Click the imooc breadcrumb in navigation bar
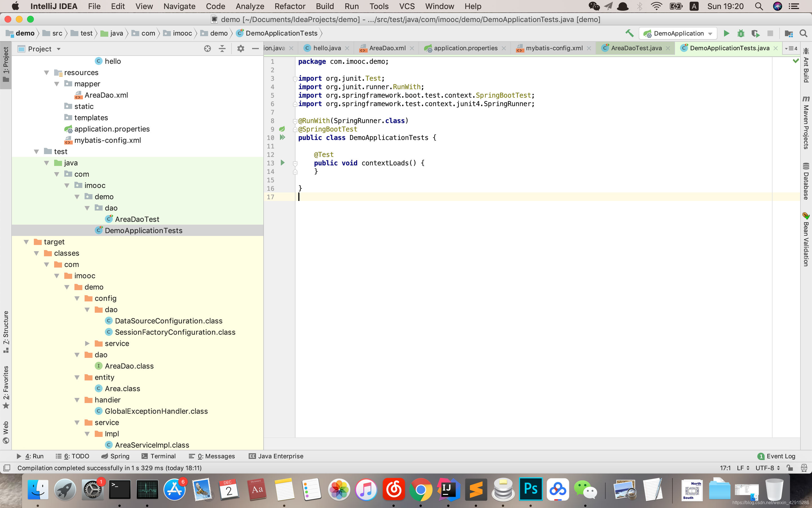The height and width of the screenshot is (508, 812). tap(178, 33)
